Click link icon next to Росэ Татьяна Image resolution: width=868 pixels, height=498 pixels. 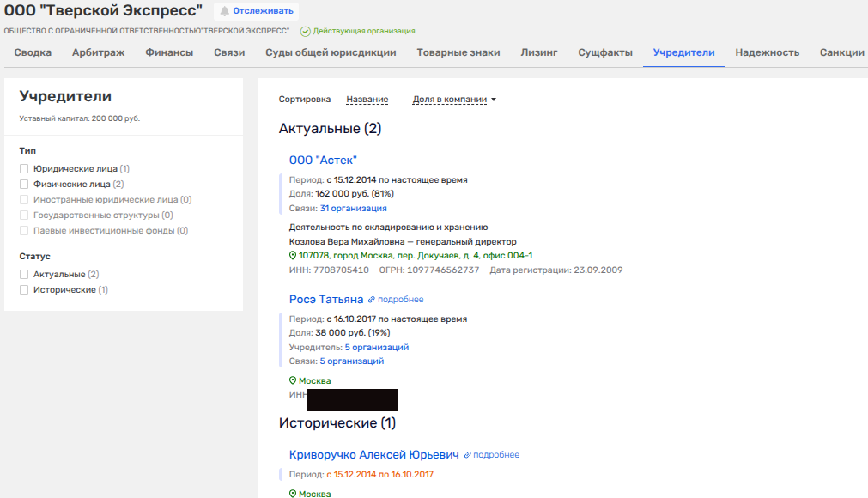[372, 300]
